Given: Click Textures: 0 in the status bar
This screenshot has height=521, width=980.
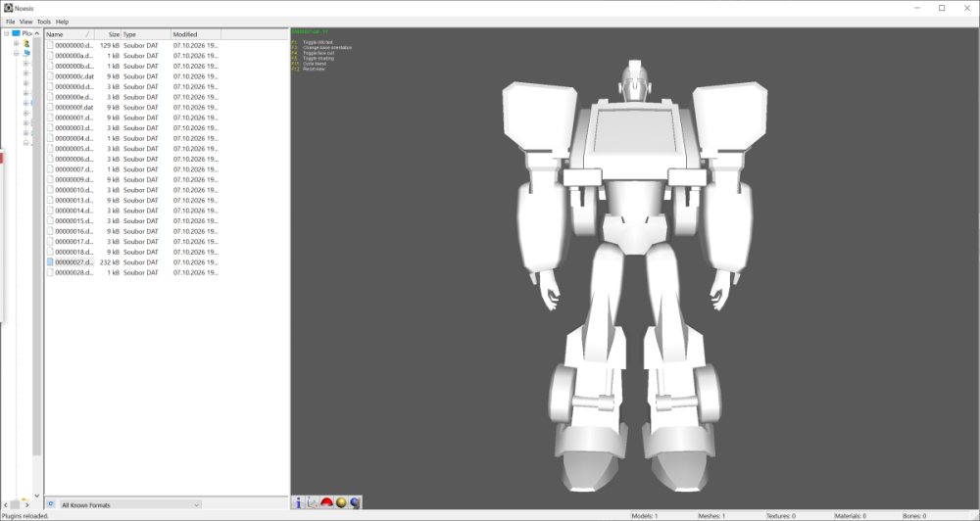Looking at the screenshot, I should pyautogui.click(x=781, y=516).
